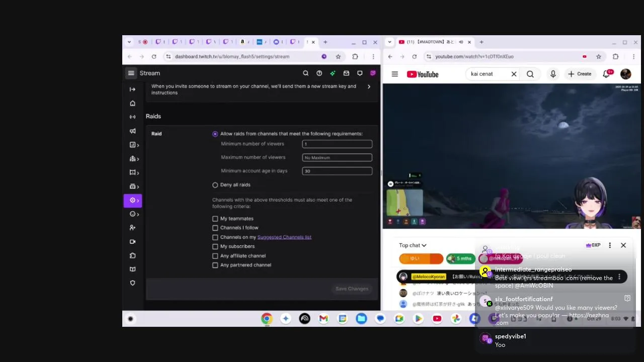
Task: Switch to the Amazon browser tab
Action: tap(244, 42)
